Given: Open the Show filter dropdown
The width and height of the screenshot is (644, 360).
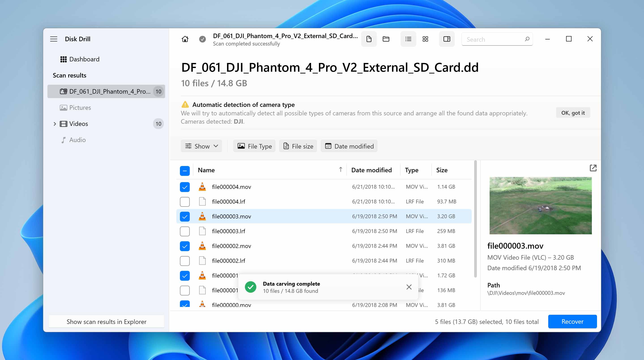Looking at the screenshot, I should coord(201,146).
